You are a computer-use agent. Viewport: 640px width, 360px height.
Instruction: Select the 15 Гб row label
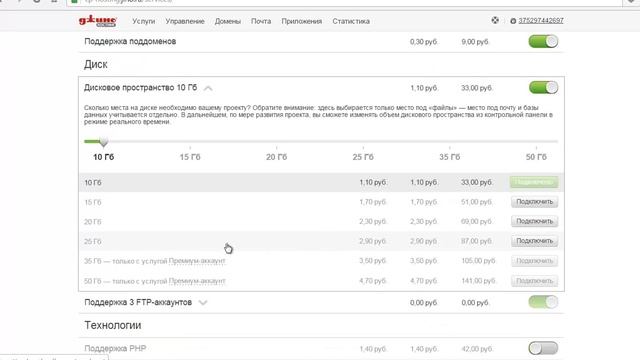click(93, 202)
